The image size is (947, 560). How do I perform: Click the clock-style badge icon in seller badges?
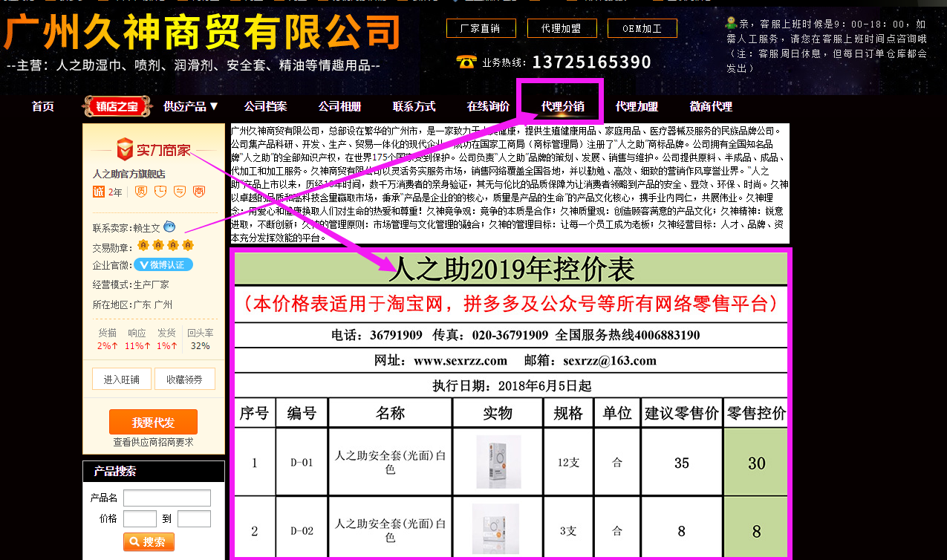point(161,191)
